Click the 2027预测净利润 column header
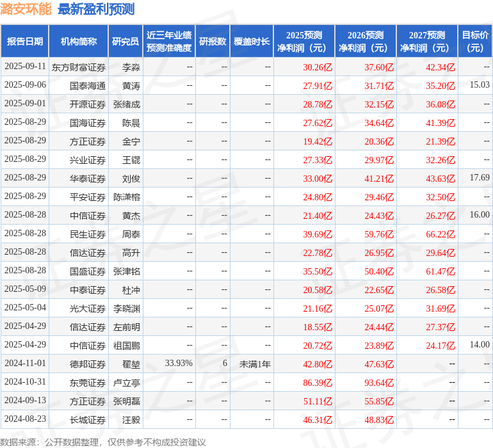Screen dimensions: 493x448 427,42
